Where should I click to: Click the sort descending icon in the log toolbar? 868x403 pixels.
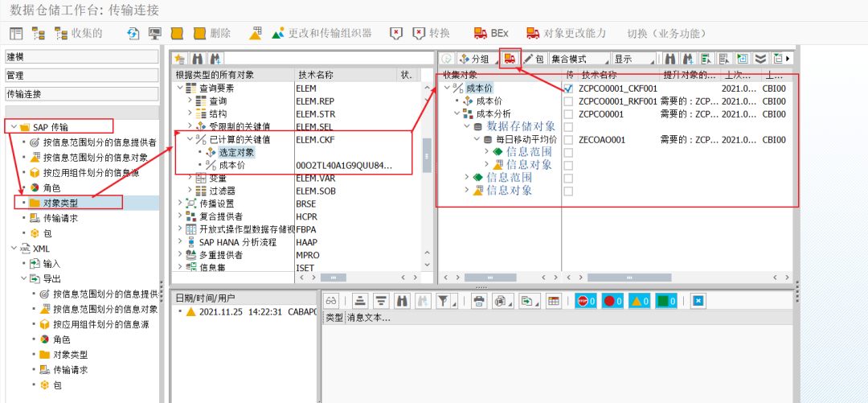(380, 301)
